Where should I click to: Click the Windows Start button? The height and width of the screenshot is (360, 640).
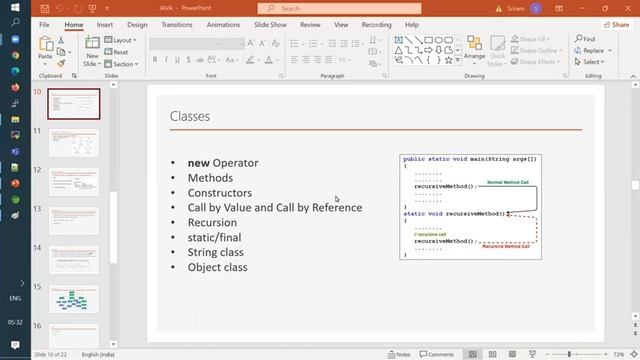click(x=15, y=7)
